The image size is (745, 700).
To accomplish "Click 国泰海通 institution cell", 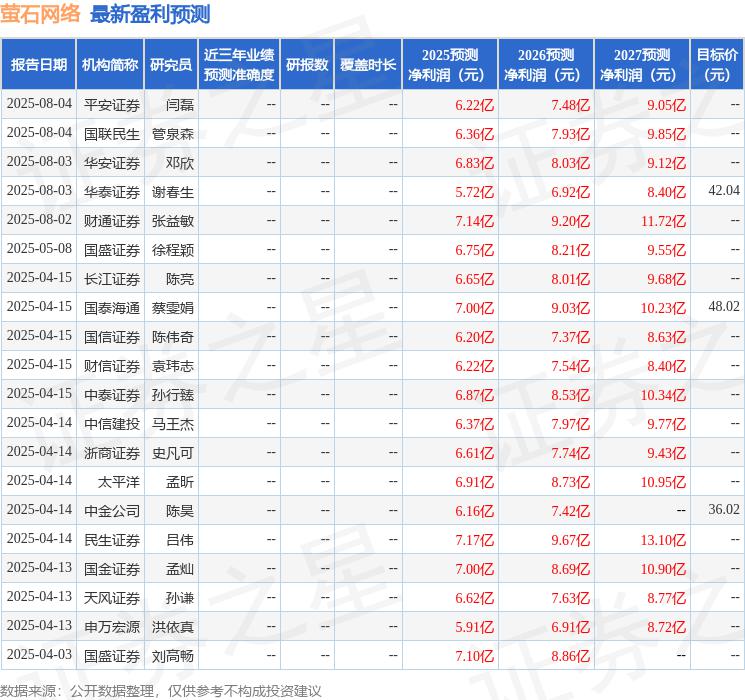I will (112, 307).
